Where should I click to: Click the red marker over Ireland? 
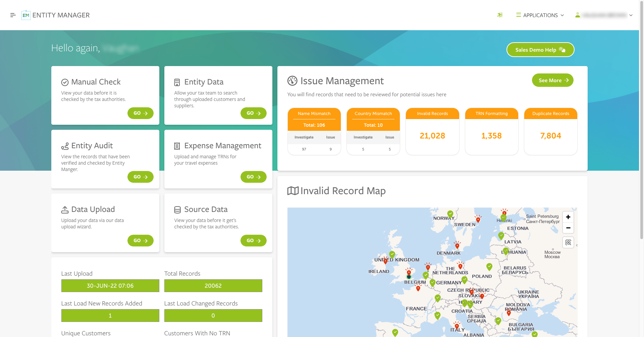click(x=385, y=261)
